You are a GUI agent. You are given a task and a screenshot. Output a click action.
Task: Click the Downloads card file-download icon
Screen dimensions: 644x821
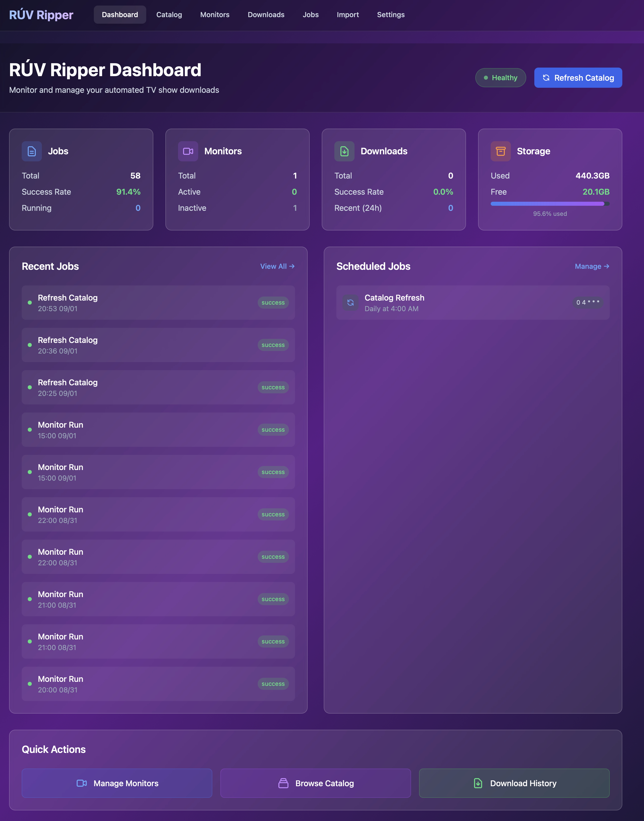(x=344, y=151)
